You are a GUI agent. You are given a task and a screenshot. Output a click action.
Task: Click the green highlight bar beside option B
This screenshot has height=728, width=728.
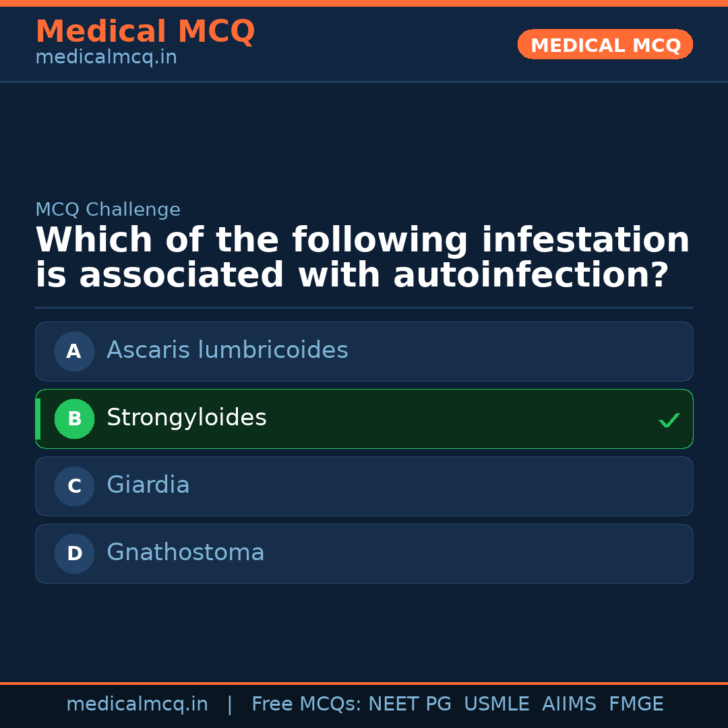click(37, 419)
